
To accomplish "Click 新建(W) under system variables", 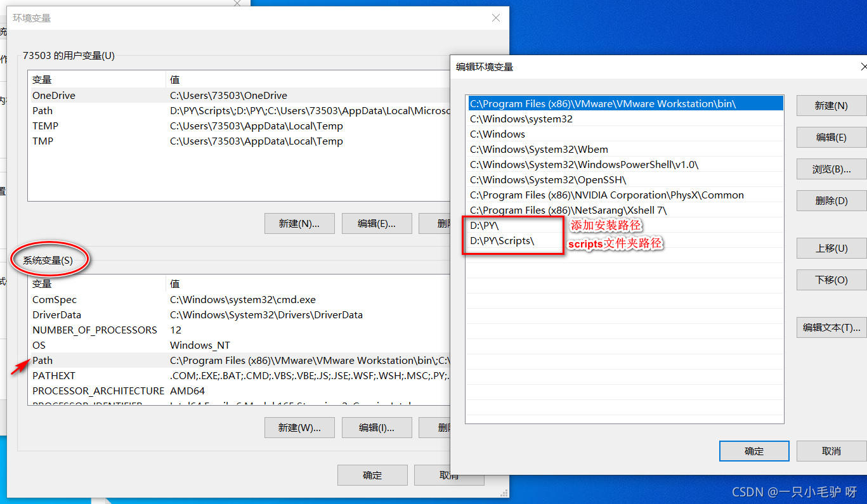I will coord(299,427).
